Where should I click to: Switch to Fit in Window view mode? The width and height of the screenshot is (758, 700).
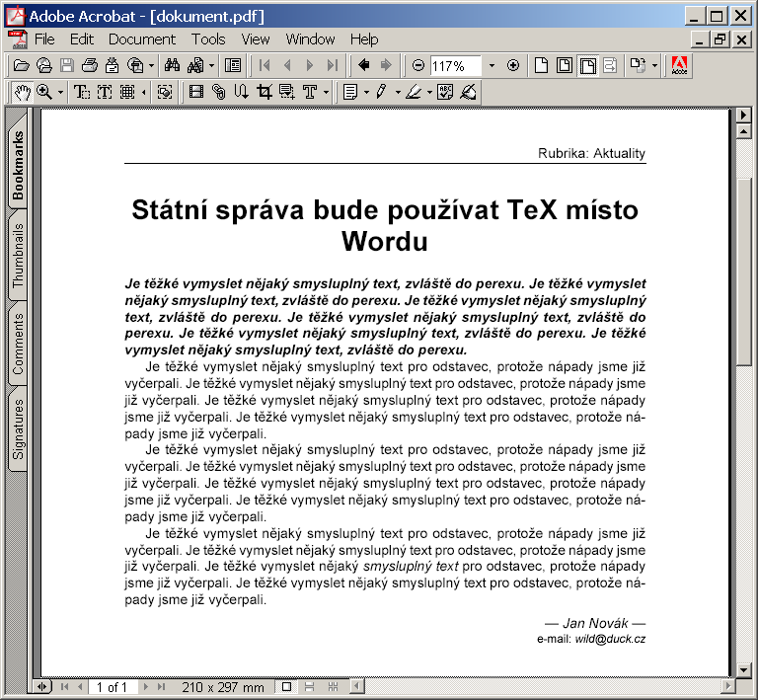point(565,65)
